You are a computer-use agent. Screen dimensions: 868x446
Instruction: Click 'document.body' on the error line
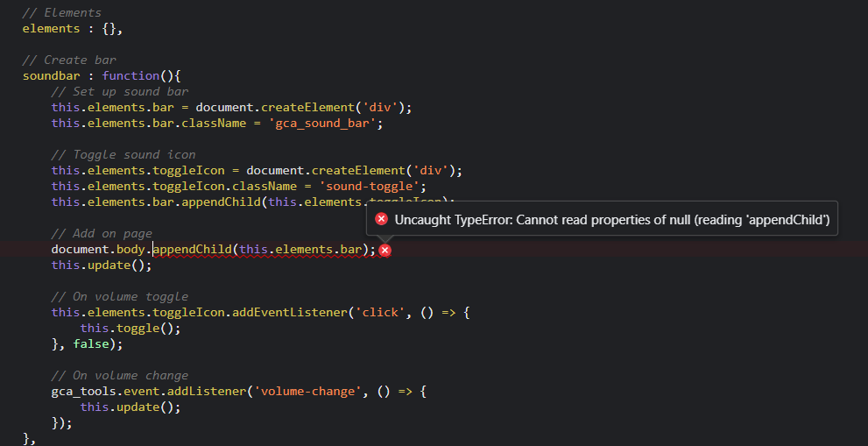(98, 250)
